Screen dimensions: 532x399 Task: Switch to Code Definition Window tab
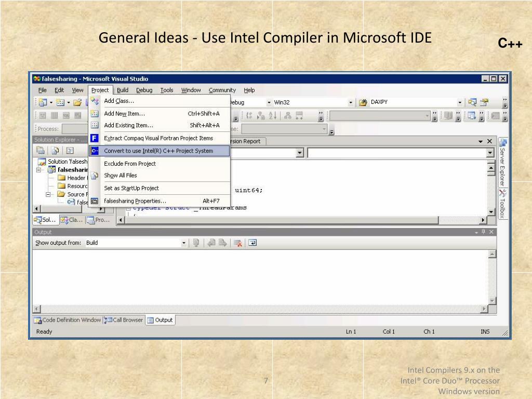pyautogui.click(x=68, y=320)
